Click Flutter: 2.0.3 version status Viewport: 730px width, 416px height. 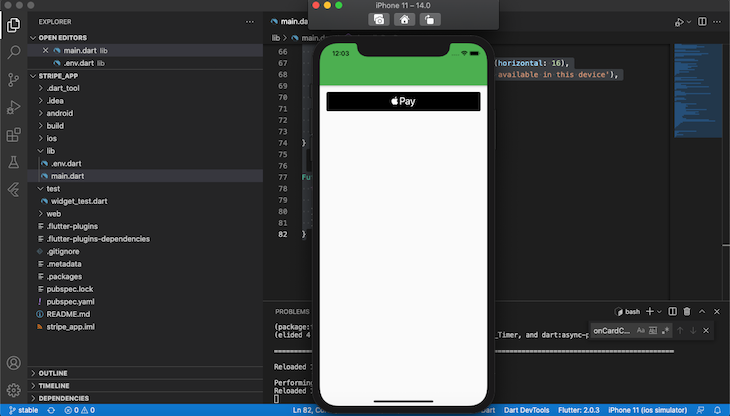(579, 410)
